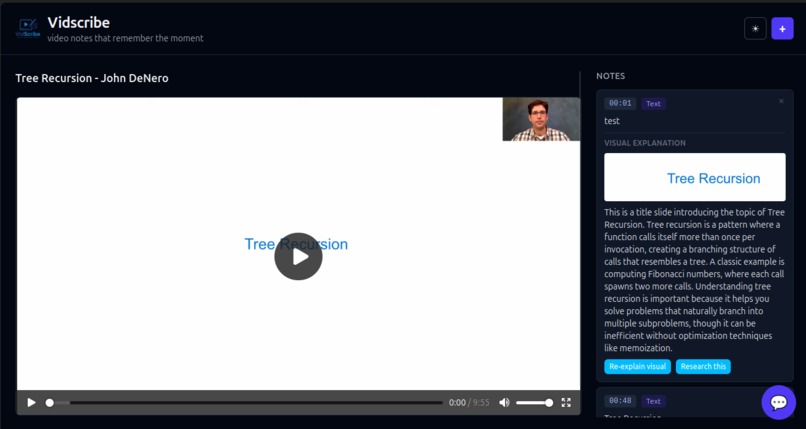
Task: Click the presenter webcam inset in the video
Action: pos(541,119)
